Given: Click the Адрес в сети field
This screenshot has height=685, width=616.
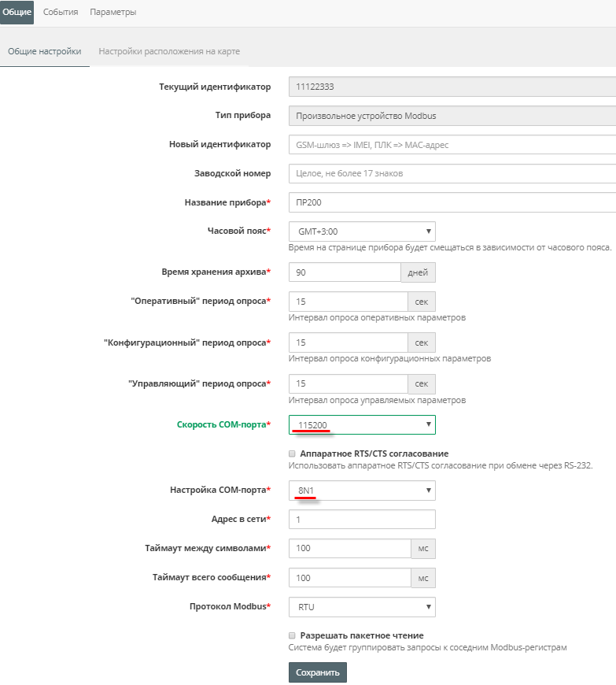Looking at the screenshot, I should tap(362, 520).
